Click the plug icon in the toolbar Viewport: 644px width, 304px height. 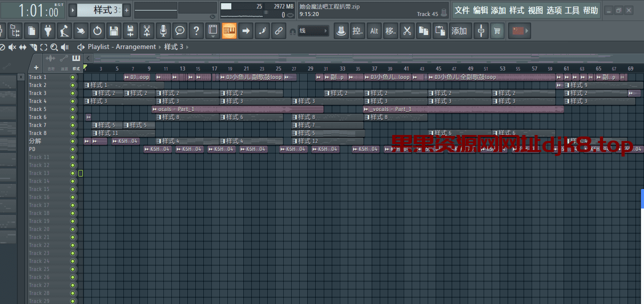click(47, 31)
